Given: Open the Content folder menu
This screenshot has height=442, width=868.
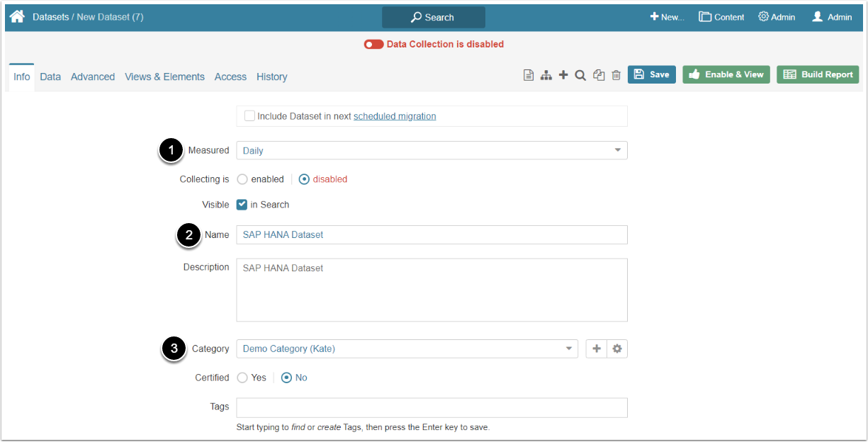Looking at the screenshot, I should coord(721,17).
